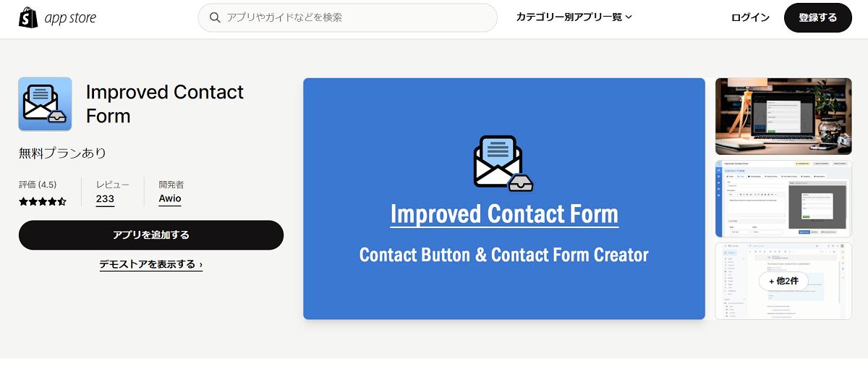Click the envelope icon in the blue banner

click(x=503, y=164)
